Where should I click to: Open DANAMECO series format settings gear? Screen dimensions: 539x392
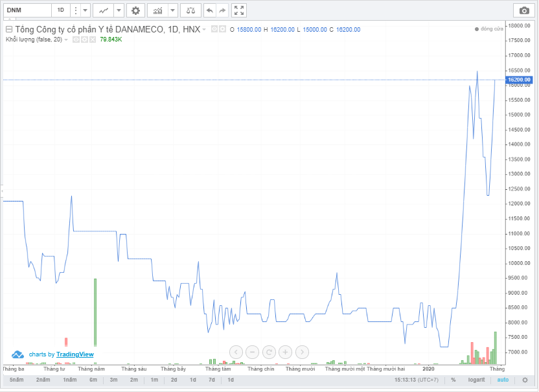pyautogui.click(x=223, y=29)
